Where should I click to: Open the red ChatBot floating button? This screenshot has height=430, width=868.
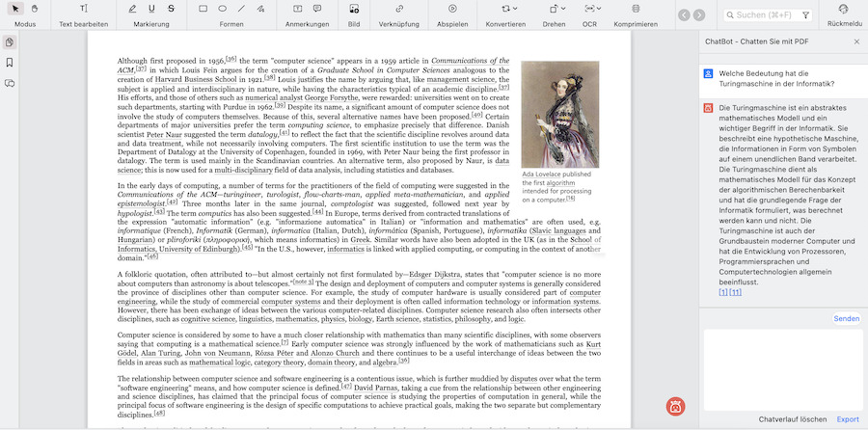tap(677, 406)
